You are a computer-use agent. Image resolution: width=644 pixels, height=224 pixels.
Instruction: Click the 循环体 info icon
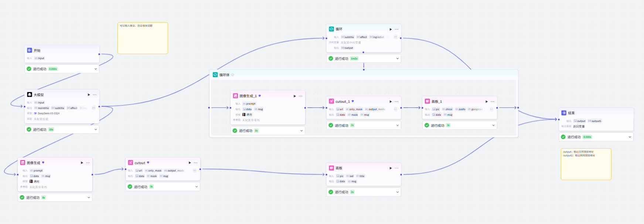click(232, 75)
